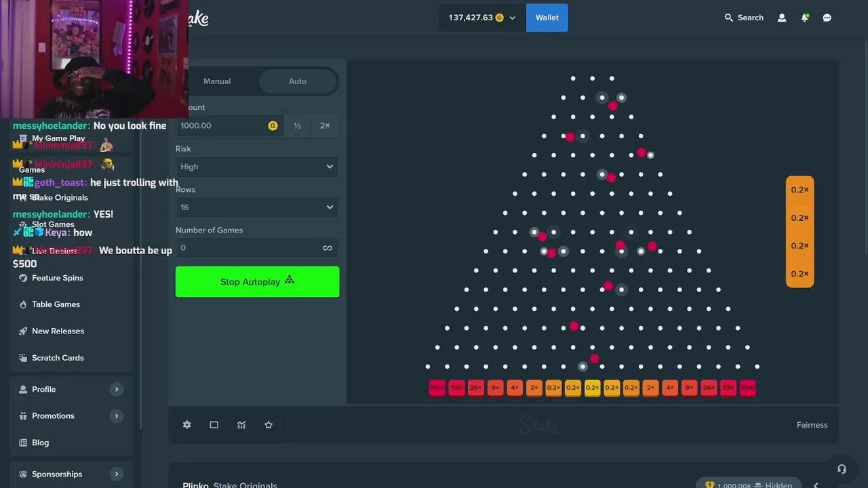This screenshot has height=488, width=868.
Task: Select the red 1000× multiplier slot on left
Action: point(437,388)
